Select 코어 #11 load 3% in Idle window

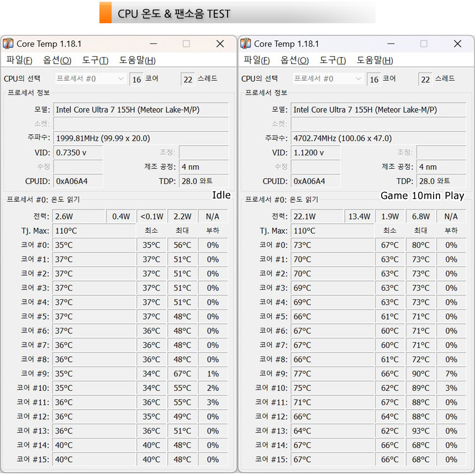213,402
